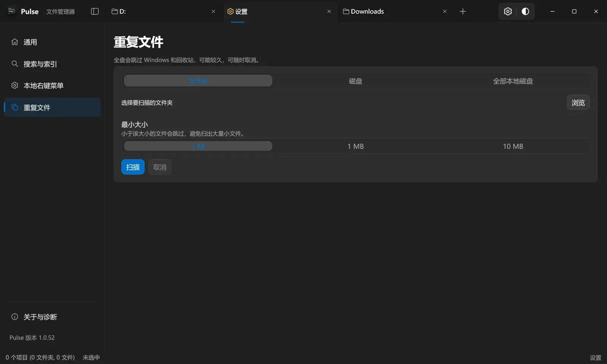
Task: Click the 取消 button
Action: (x=160, y=167)
